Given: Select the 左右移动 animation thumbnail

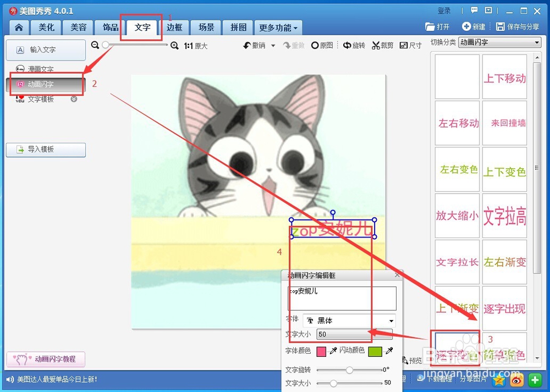Looking at the screenshot, I should tap(457, 123).
